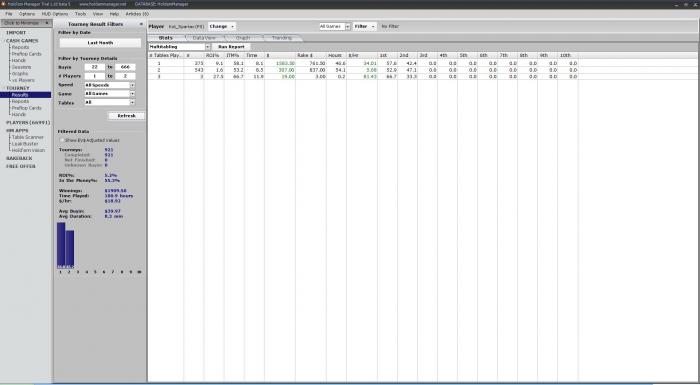Screen dimensions: 700x385
Task: Open the HUD Options menu
Action: (55, 14)
